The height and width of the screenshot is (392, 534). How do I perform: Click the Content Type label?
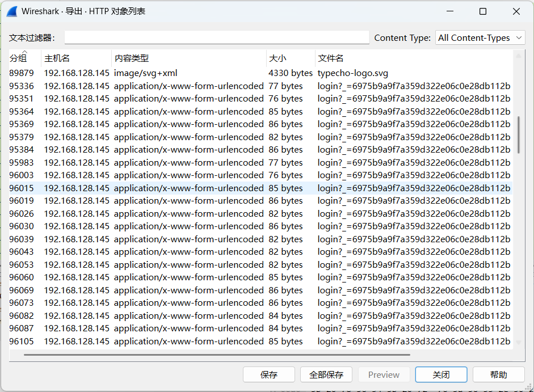pos(402,38)
